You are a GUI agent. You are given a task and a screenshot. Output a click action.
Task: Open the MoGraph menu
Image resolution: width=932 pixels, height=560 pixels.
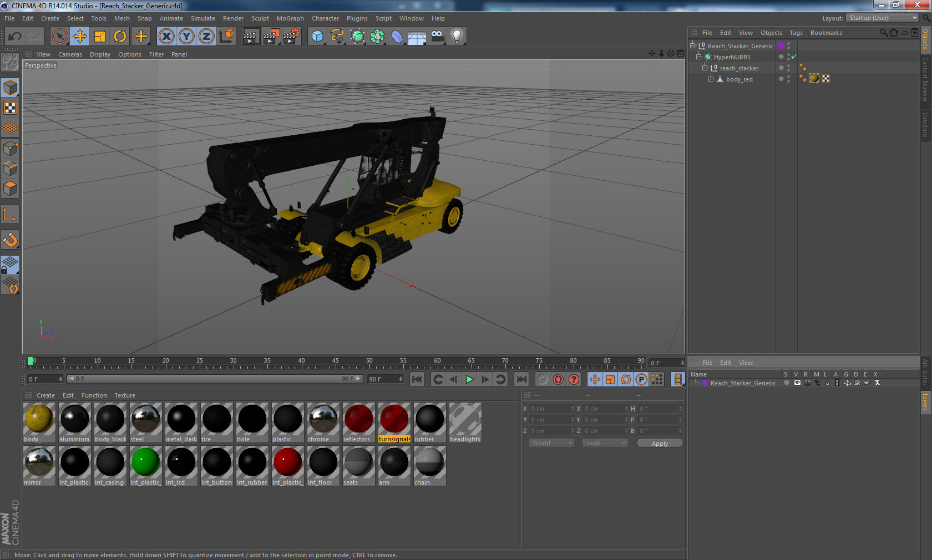[x=290, y=18]
